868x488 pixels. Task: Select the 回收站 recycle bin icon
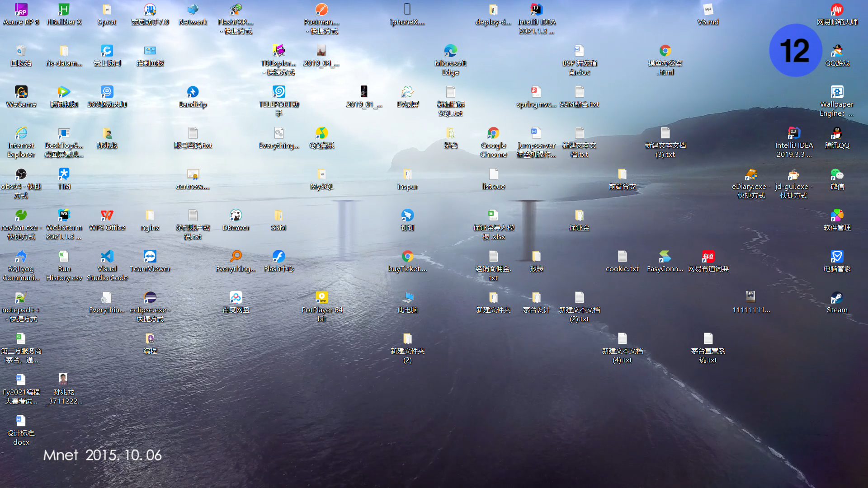pyautogui.click(x=21, y=56)
